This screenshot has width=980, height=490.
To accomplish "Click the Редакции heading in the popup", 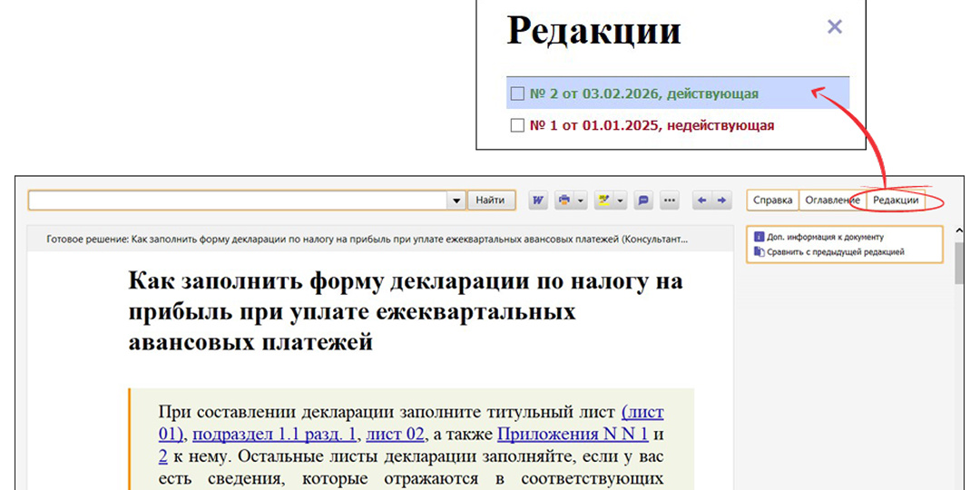I will (593, 29).
